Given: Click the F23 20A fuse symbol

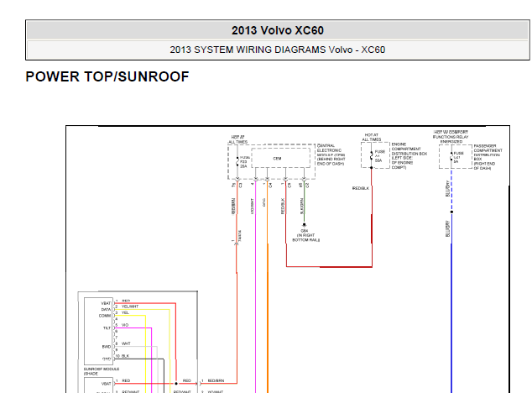Looking at the screenshot, I should [x=237, y=161].
